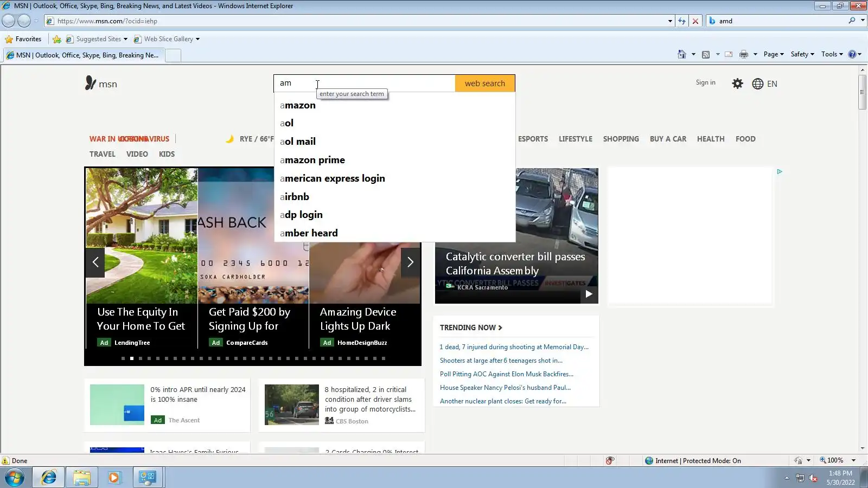Click into the MSN search field containing 'am'
Image resolution: width=868 pixels, height=488 pixels.
pos(365,84)
